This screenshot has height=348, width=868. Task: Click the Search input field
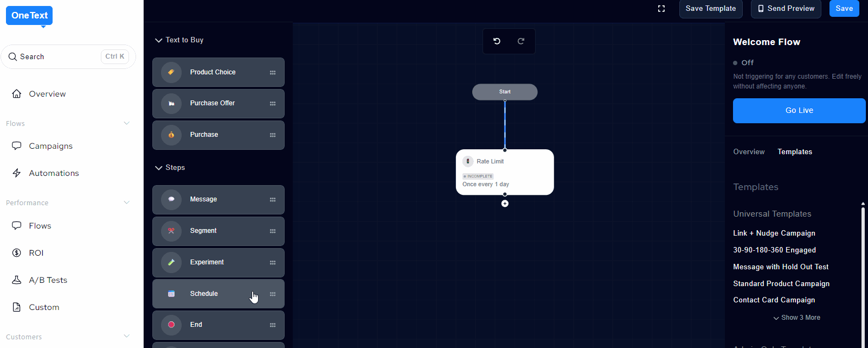[x=68, y=56]
